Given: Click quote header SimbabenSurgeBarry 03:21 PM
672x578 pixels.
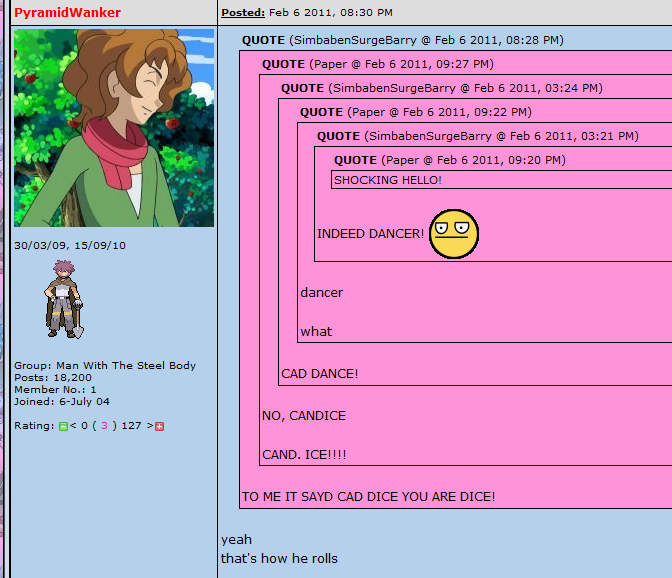Looking at the screenshot, I should (x=477, y=136).
